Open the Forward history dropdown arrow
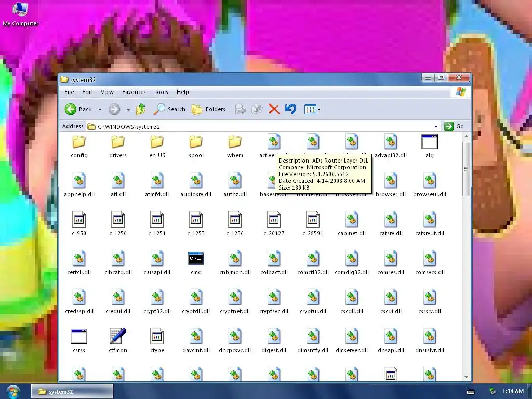This screenshot has height=399, width=532. [x=128, y=109]
